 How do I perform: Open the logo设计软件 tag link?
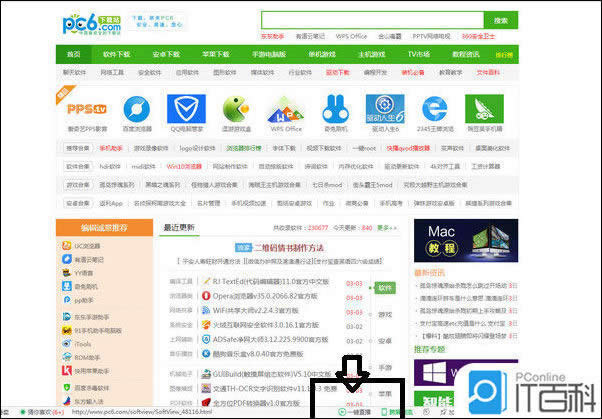pyautogui.click(x=197, y=148)
